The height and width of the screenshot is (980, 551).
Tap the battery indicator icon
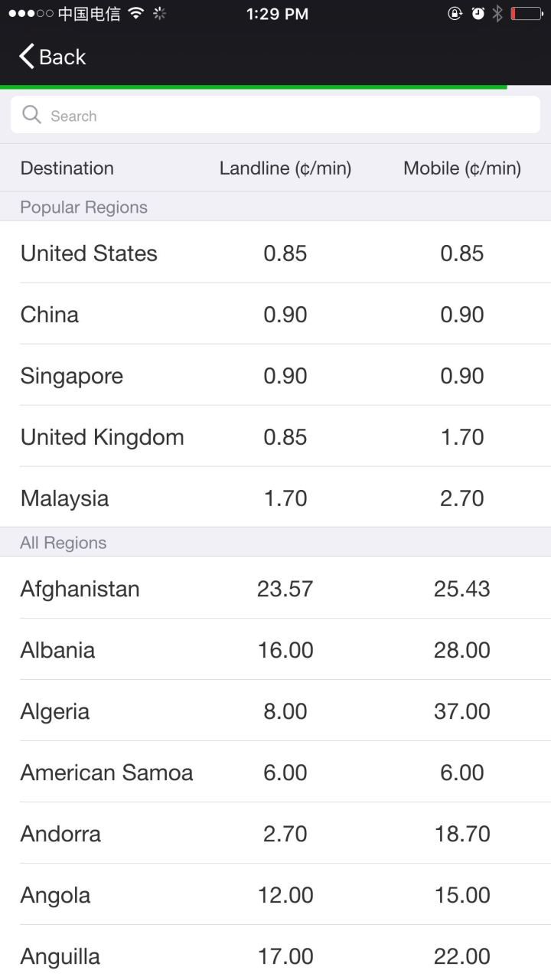point(527,13)
